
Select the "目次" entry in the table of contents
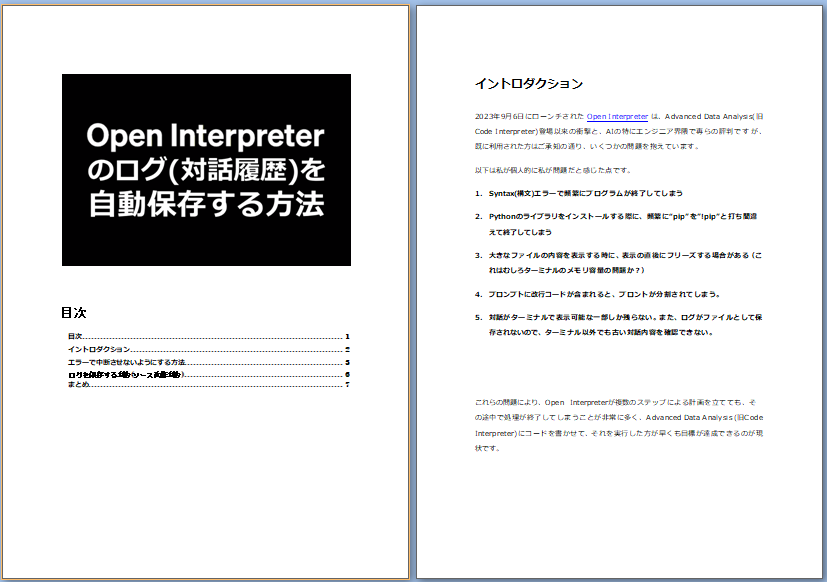tap(209, 336)
